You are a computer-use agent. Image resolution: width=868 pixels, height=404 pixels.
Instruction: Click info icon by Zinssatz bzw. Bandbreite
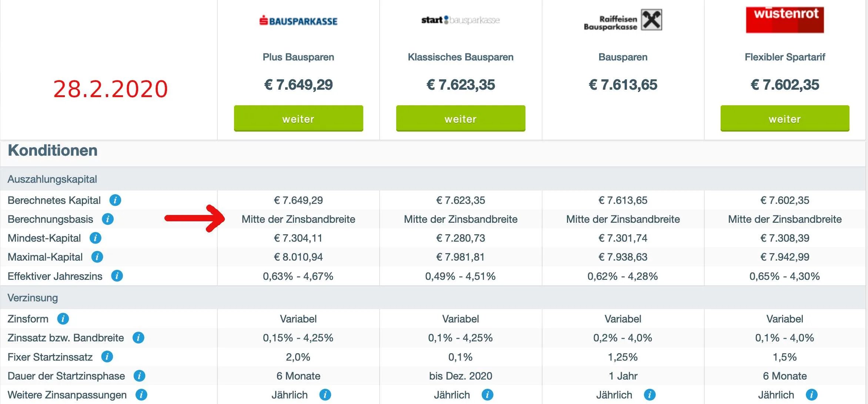click(x=138, y=338)
